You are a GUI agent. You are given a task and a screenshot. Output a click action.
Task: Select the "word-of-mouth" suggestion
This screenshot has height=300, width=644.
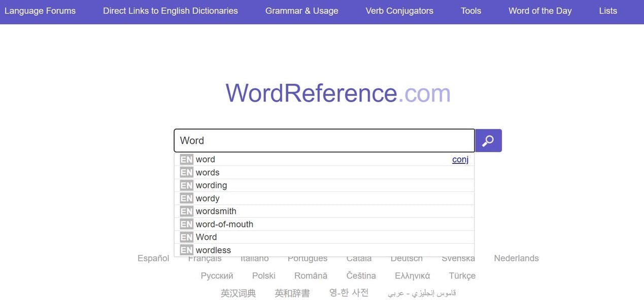324,224
